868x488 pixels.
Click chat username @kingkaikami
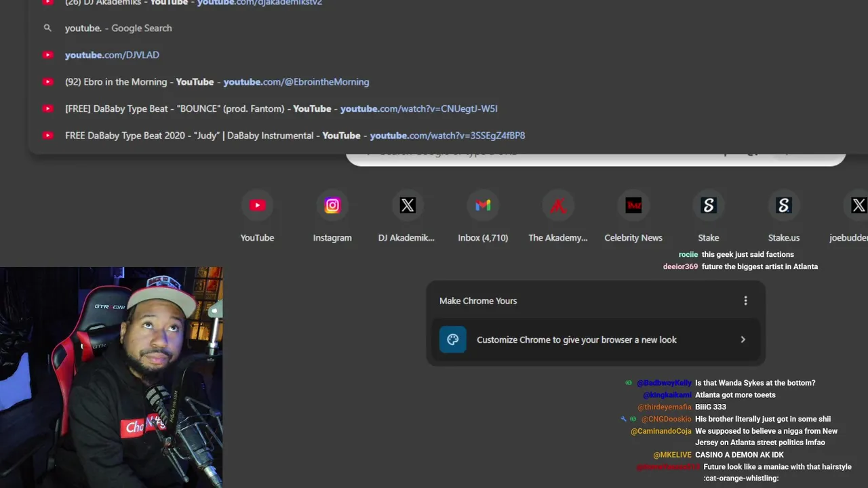point(667,395)
